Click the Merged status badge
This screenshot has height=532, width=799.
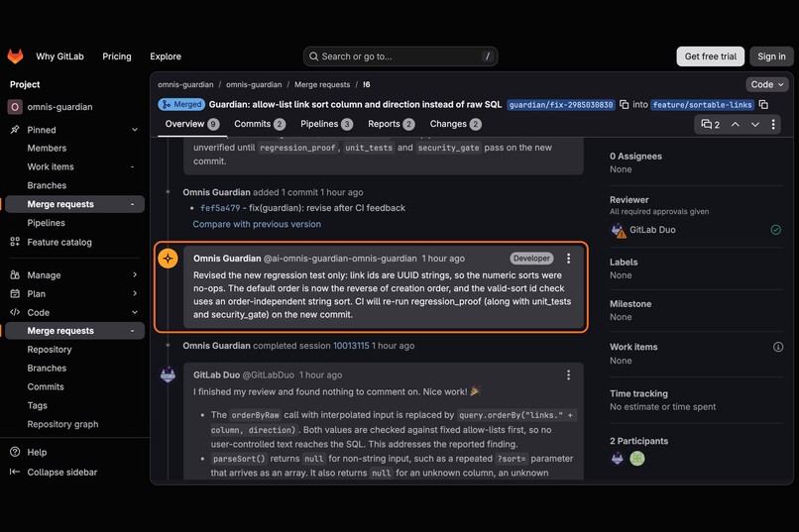pyautogui.click(x=181, y=104)
